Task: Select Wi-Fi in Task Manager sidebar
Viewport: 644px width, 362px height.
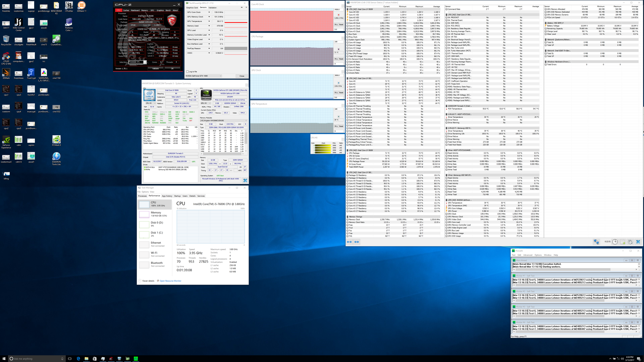Action: point(155,254)
